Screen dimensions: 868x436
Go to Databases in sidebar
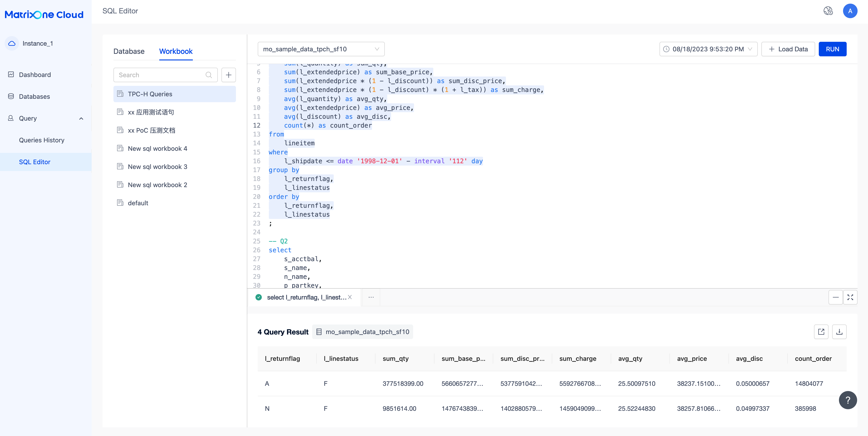(46, 97)
